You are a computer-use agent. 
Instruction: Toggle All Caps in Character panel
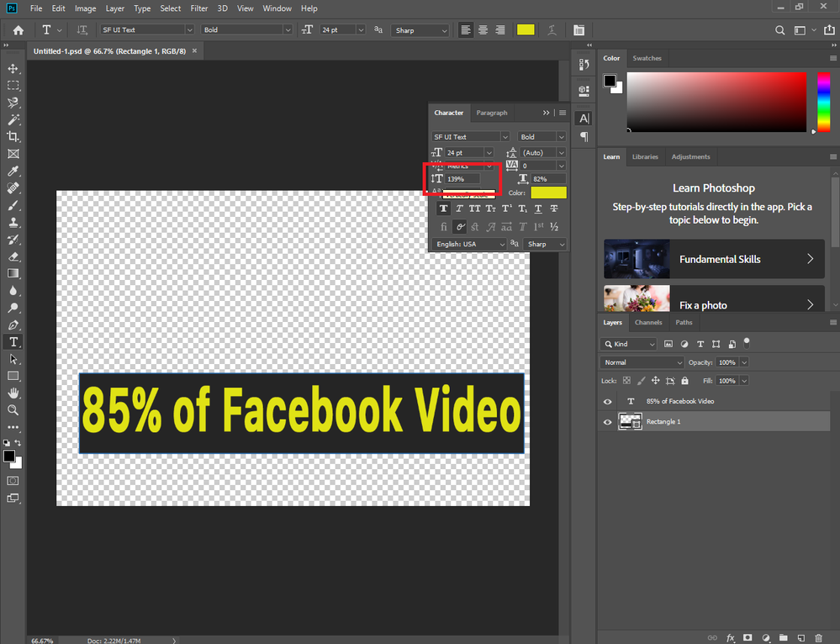click(x=474, y=209)
